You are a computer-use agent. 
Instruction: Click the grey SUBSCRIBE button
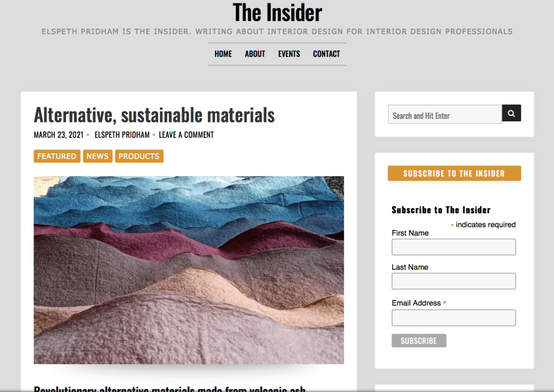click(419, 341)
